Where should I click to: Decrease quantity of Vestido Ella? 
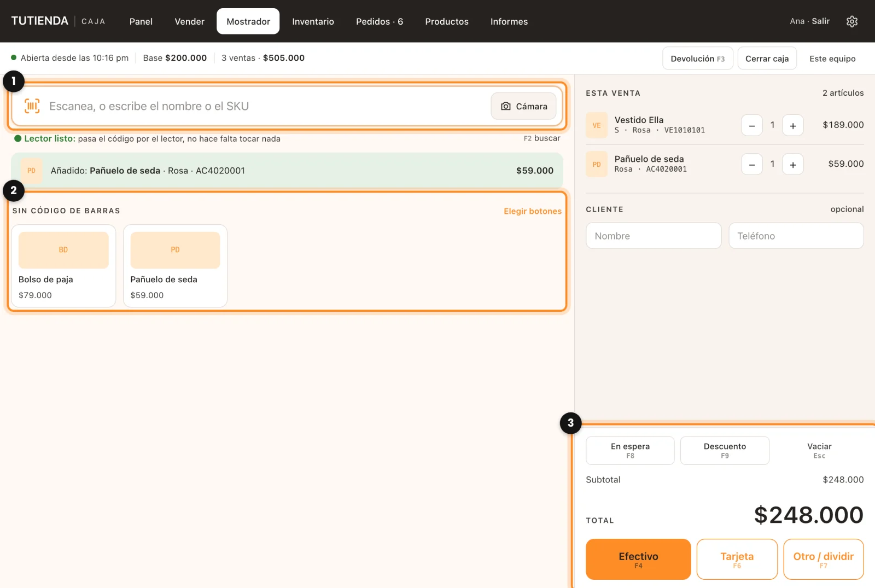[752, 125]
